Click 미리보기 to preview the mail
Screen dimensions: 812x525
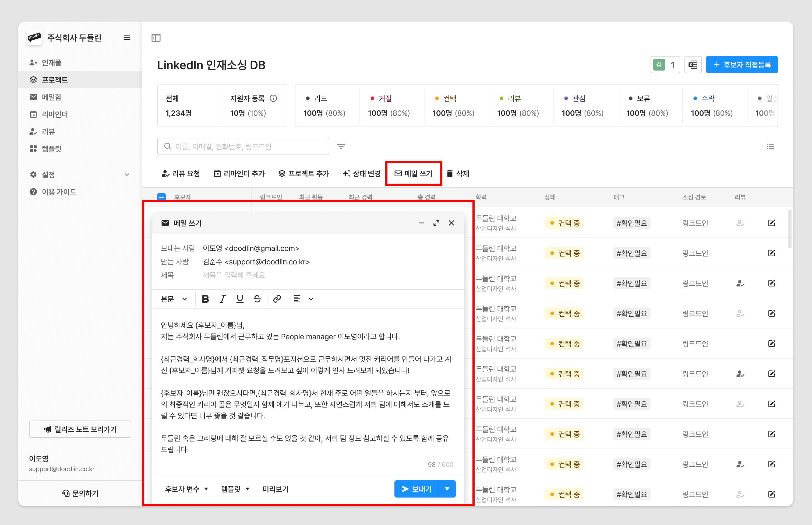tap(275, 489)
